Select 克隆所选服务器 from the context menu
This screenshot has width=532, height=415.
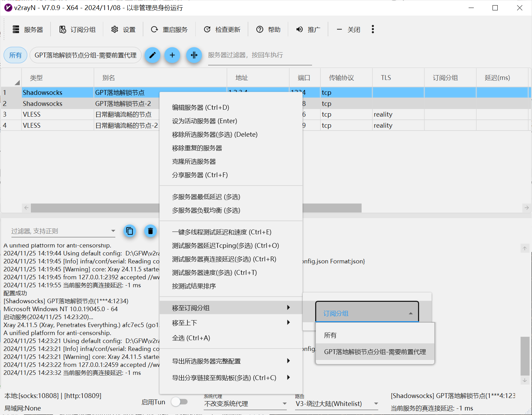(x=194, y=161)
